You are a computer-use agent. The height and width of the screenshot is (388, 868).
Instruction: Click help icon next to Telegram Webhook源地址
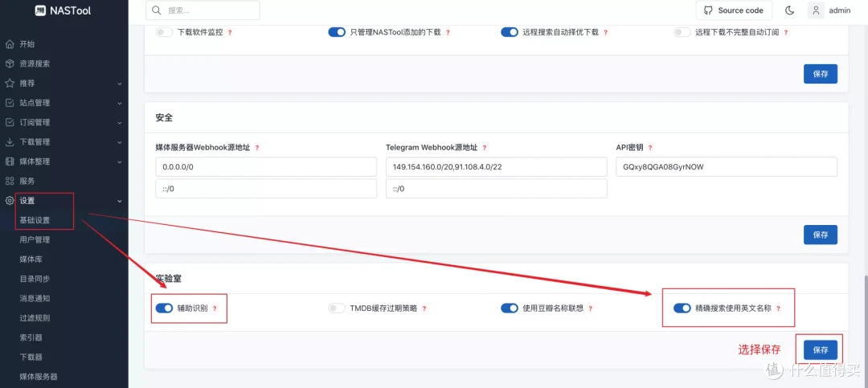tap(485, 148)
